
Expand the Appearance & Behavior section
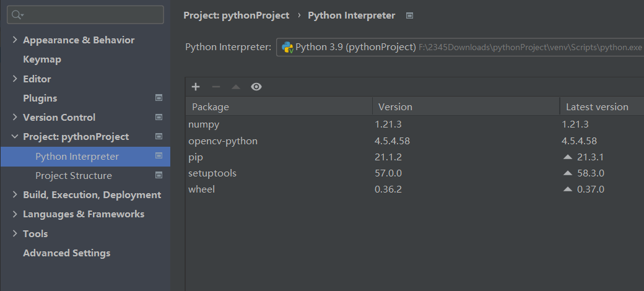tap(15, 40)
